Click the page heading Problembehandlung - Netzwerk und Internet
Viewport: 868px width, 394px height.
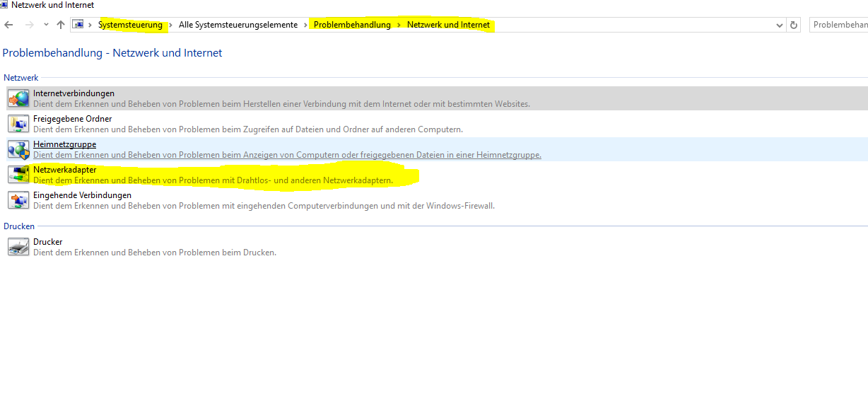click(x=112, y=53)
